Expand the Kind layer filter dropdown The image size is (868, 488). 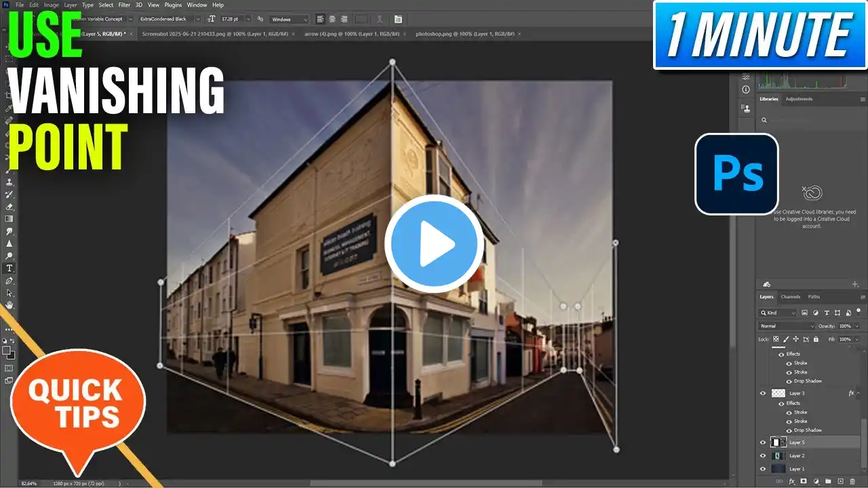click(x=778, y=313)
